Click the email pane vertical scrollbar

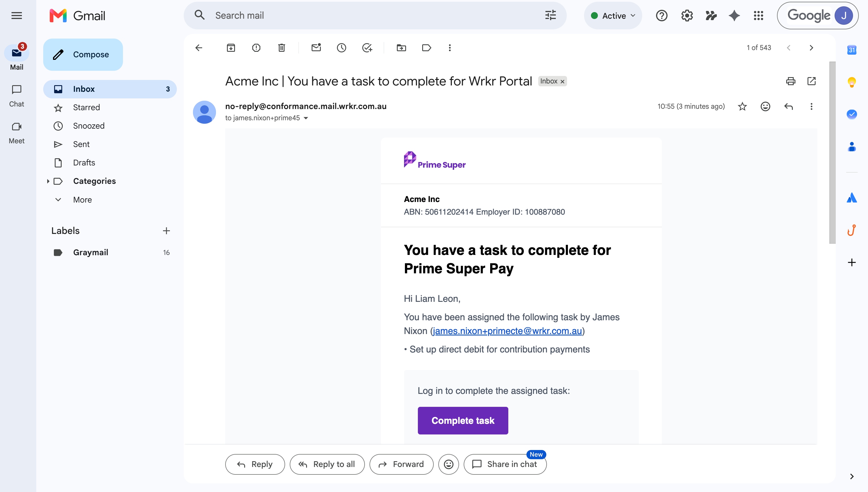point(833,152)
